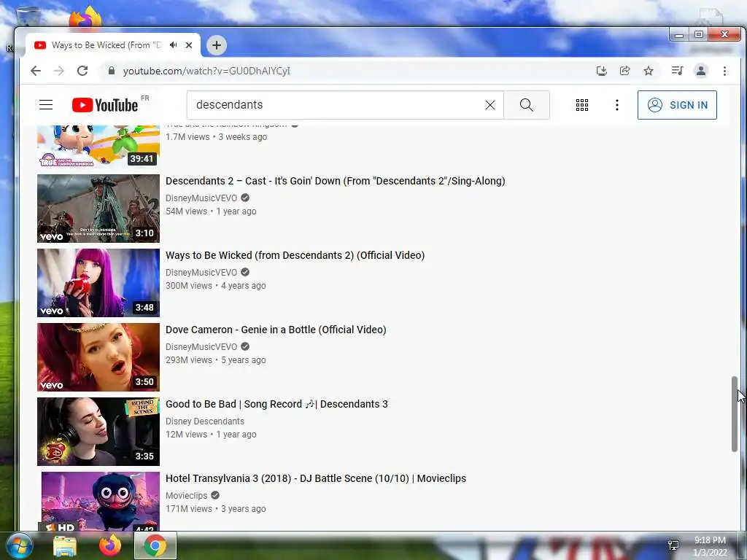Click the "12M views" text
Screen dimensions: 747x560
coord(186,434)
